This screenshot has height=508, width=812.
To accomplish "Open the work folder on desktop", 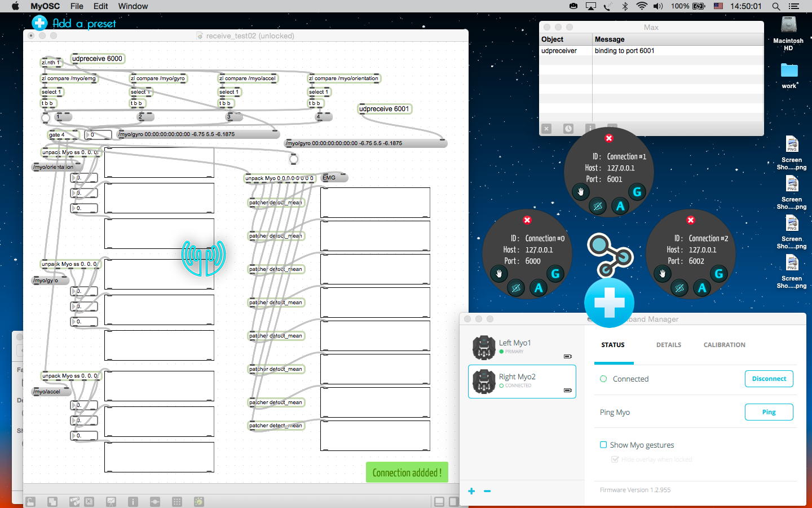I will (x=789, y=71).
